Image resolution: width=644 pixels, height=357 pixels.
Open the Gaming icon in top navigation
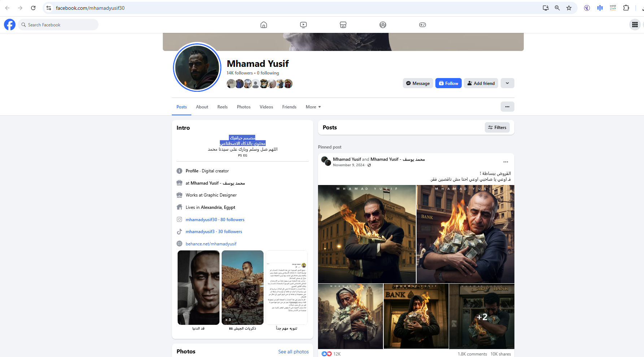click(x=422, y=25)
